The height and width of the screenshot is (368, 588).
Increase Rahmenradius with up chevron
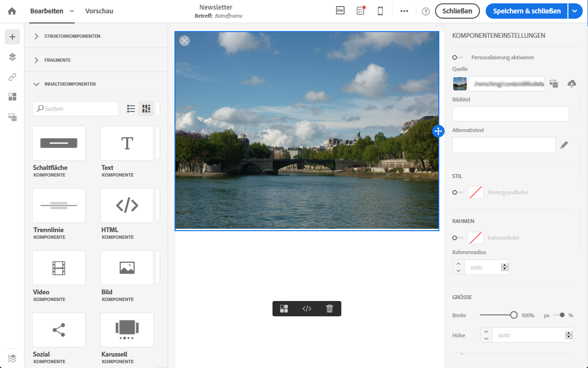(x=458, y=264)
